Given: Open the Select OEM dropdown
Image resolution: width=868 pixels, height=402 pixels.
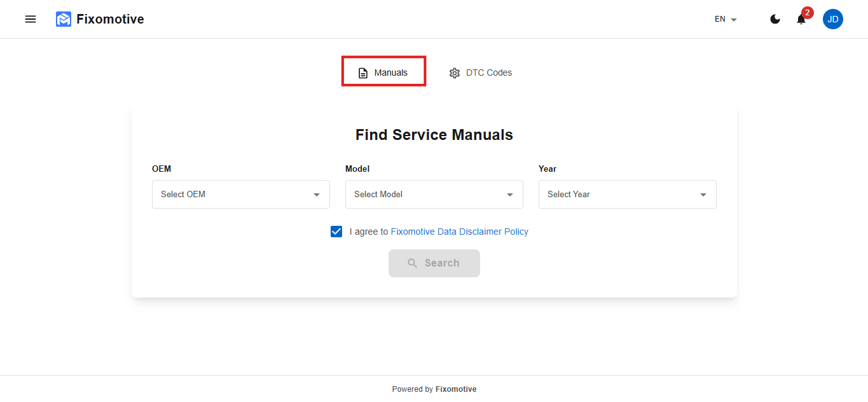Looking at the screenshot, I should click(240, 195).
